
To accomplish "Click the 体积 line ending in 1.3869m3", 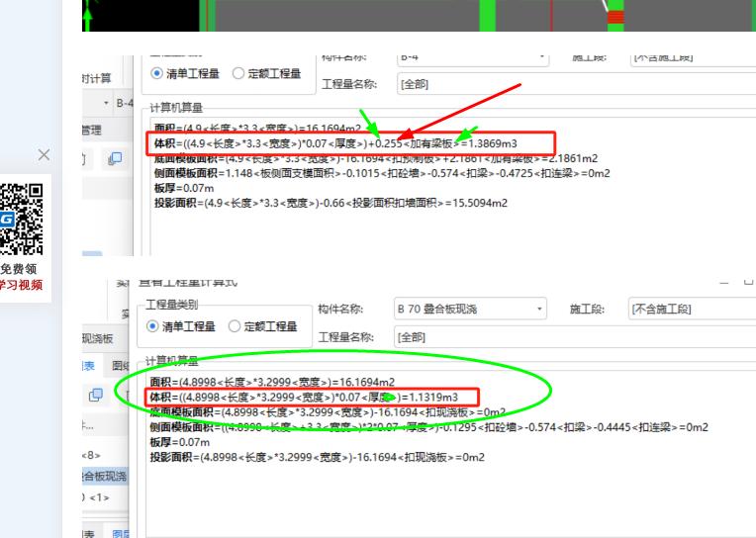I will [x=335, y=143].
